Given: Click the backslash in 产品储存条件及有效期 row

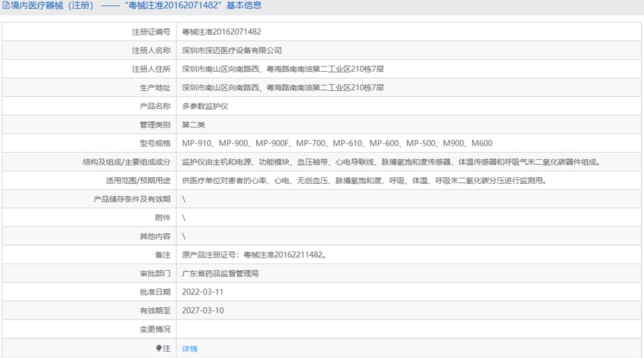Looking at the screenshot, I should 183,199.
